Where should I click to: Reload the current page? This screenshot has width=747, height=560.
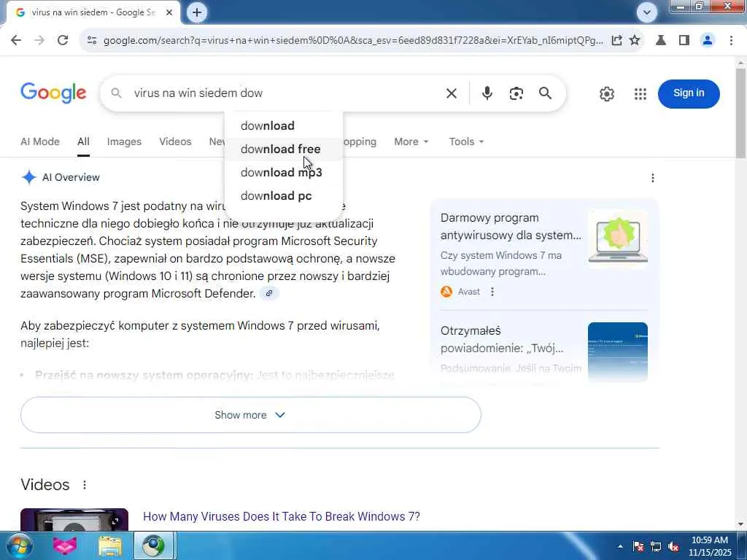pos(63,41)
